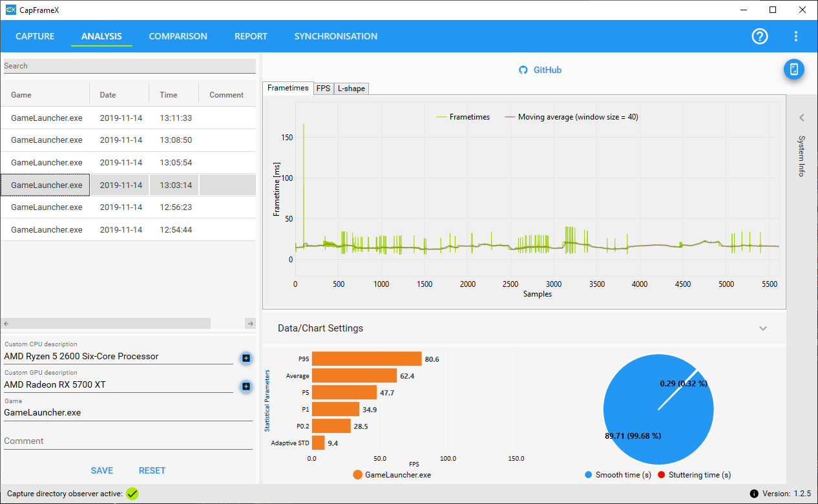Click the records list left scroll arrow
Viewport: 818px width, 504px height.
tap(6, 324)
